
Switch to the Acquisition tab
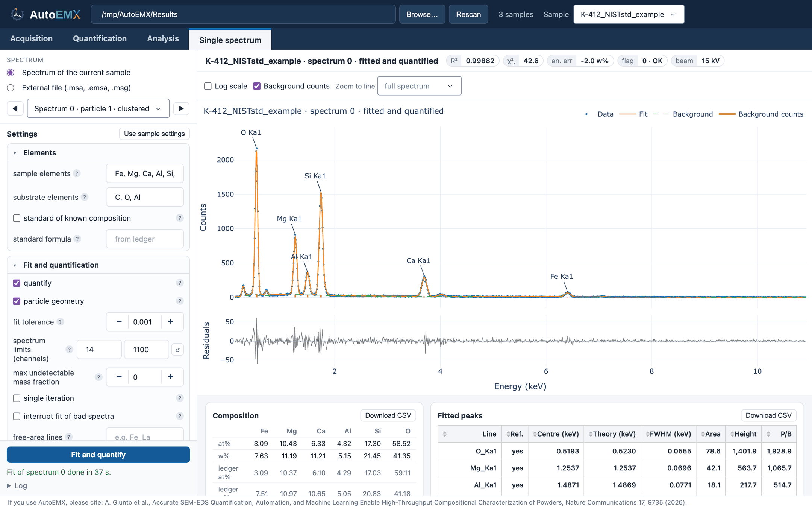pos(32,39)
